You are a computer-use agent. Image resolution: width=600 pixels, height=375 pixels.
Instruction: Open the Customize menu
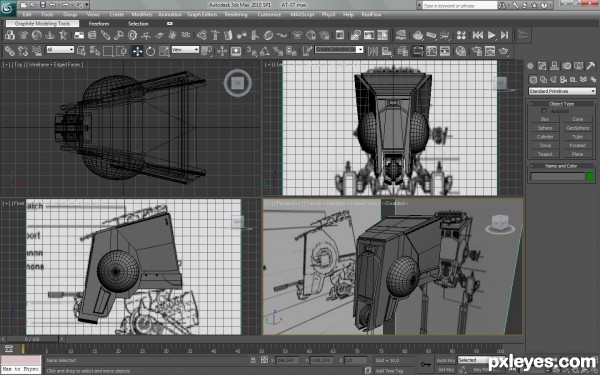pos(269,15)
